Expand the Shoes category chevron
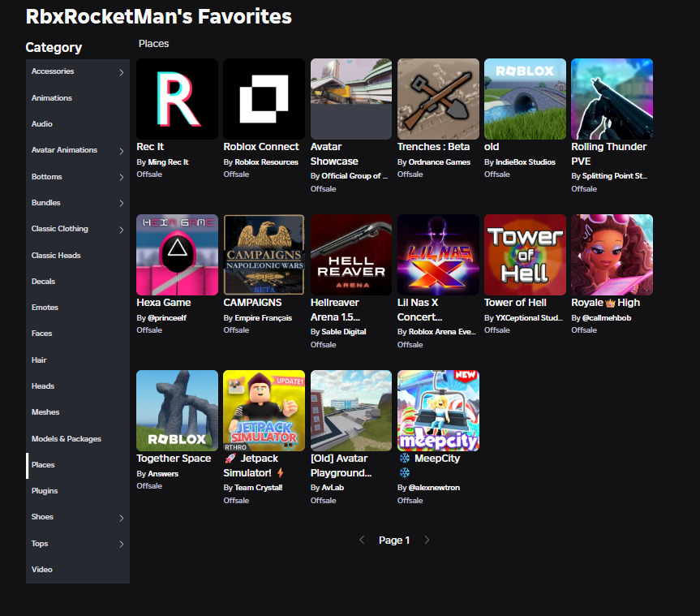 (122, 518)
